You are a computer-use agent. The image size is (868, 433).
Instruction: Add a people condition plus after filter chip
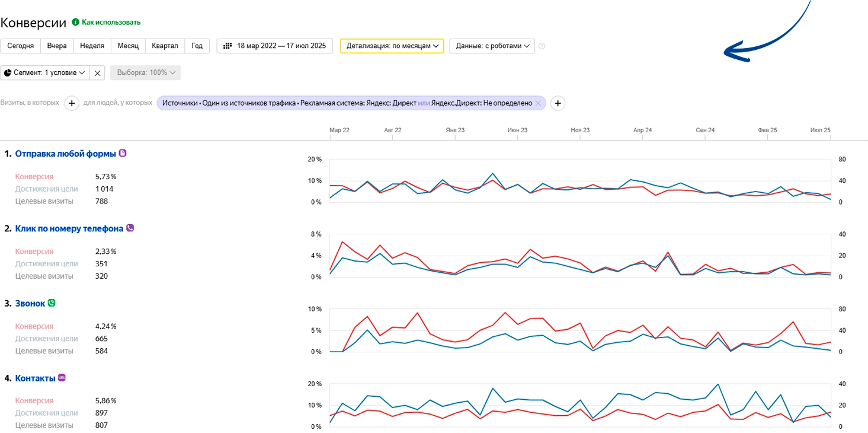(558, 103)
